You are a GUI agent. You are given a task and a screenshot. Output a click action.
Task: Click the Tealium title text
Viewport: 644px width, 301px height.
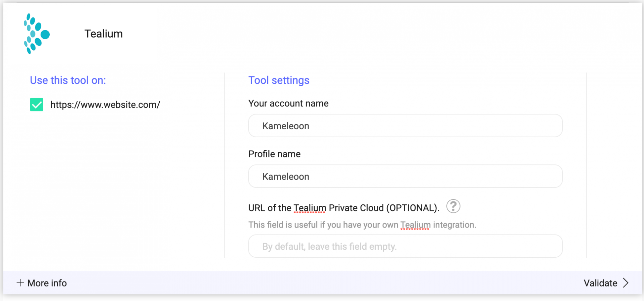click(104, 34)
